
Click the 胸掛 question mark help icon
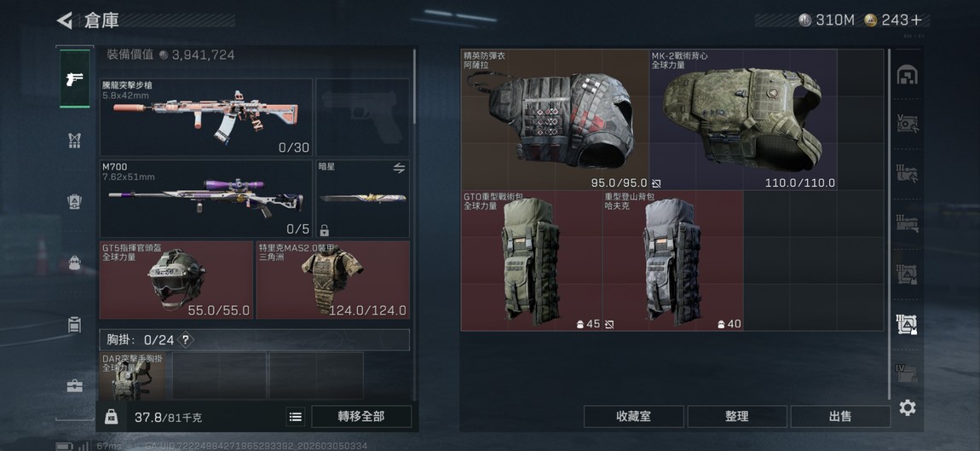coord(185,339)
